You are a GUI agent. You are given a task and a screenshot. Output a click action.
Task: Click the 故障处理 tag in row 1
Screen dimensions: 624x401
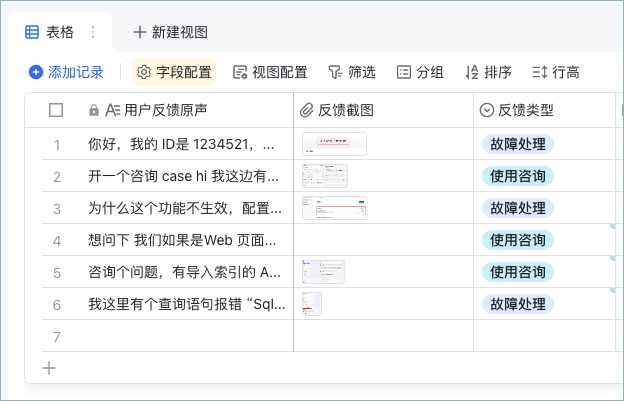click(x=518, y=144)
